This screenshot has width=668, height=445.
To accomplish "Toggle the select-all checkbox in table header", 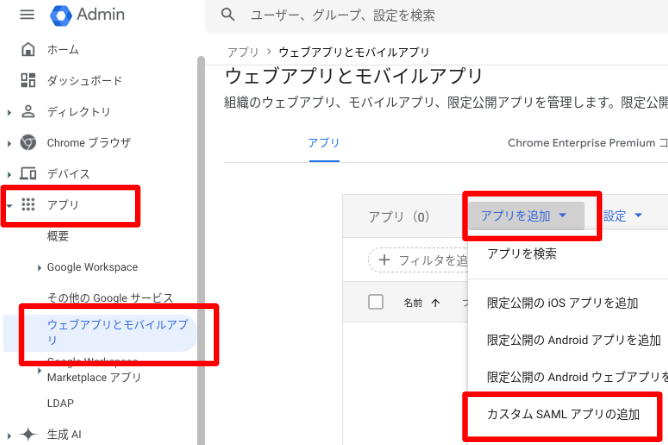I will (376, 302).
